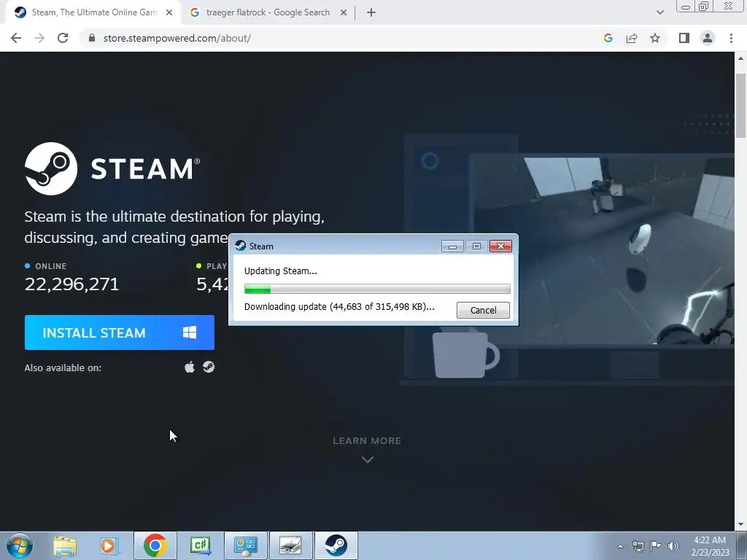Open a new tab with the plus button
Viewport: 747px width, 560px height.
(x=371, y=13)
